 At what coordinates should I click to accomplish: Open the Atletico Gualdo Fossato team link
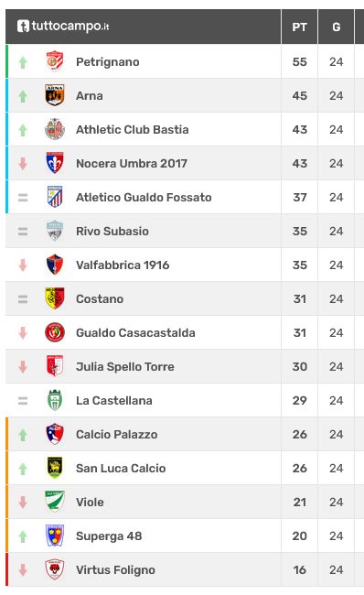point(144,198)
